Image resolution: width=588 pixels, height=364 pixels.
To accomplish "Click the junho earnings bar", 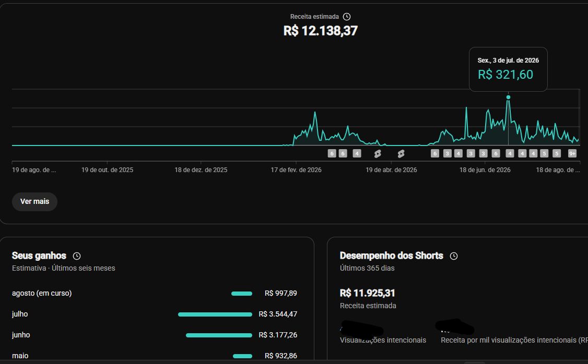I will coord(219,335).
